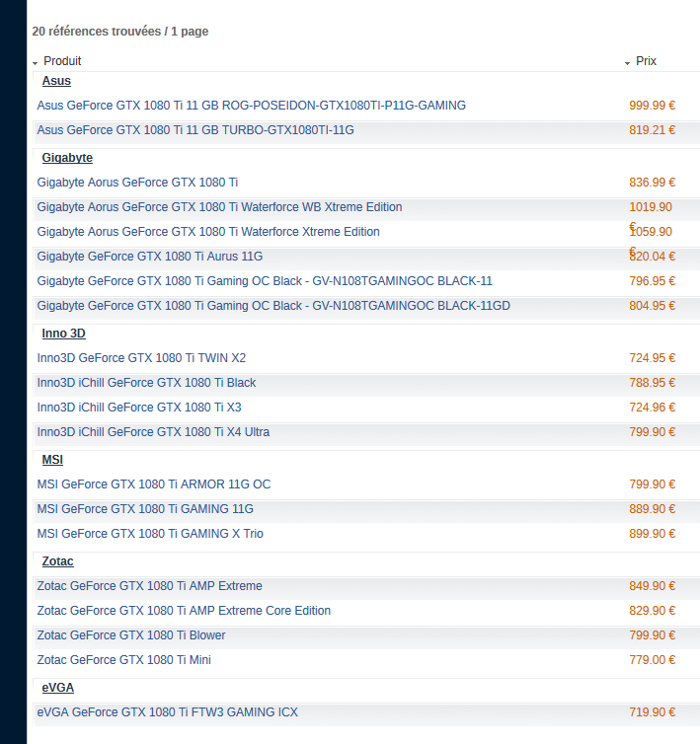Click the '20 références trouvées / 1 page' text

pyautogui.click(x=120, y=32)
